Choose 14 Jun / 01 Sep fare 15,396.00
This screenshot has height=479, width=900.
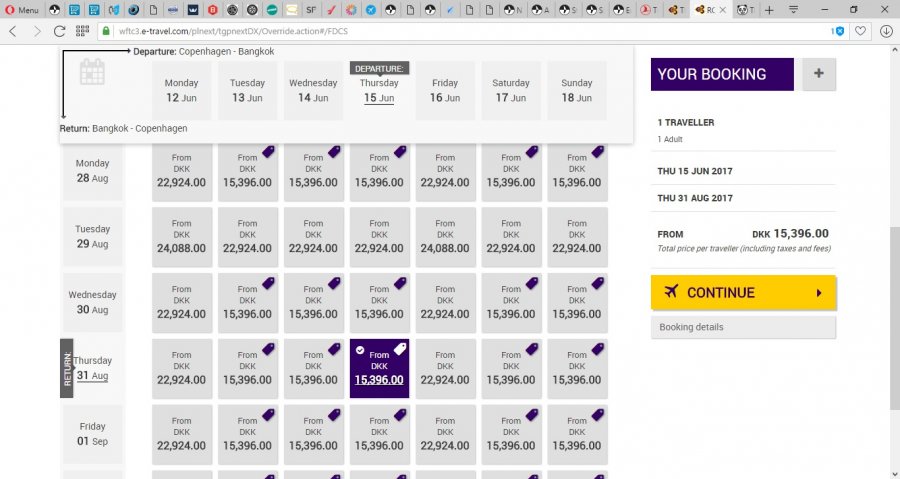(x=313, y=434)
